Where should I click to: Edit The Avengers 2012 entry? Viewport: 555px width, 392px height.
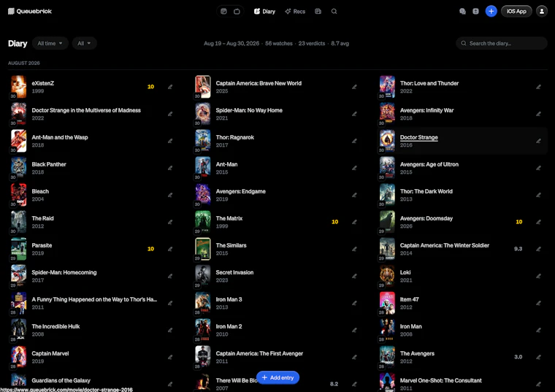click(x=538, y=357)
